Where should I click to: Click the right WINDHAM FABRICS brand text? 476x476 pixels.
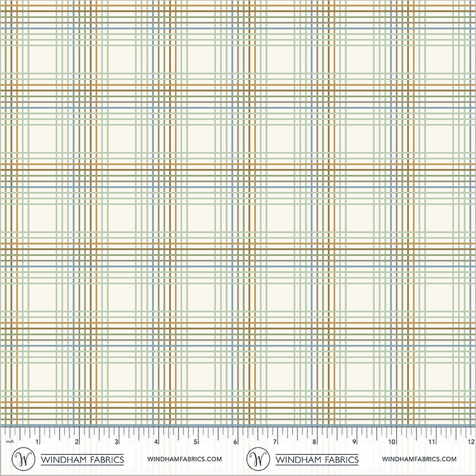click(317, 459)
